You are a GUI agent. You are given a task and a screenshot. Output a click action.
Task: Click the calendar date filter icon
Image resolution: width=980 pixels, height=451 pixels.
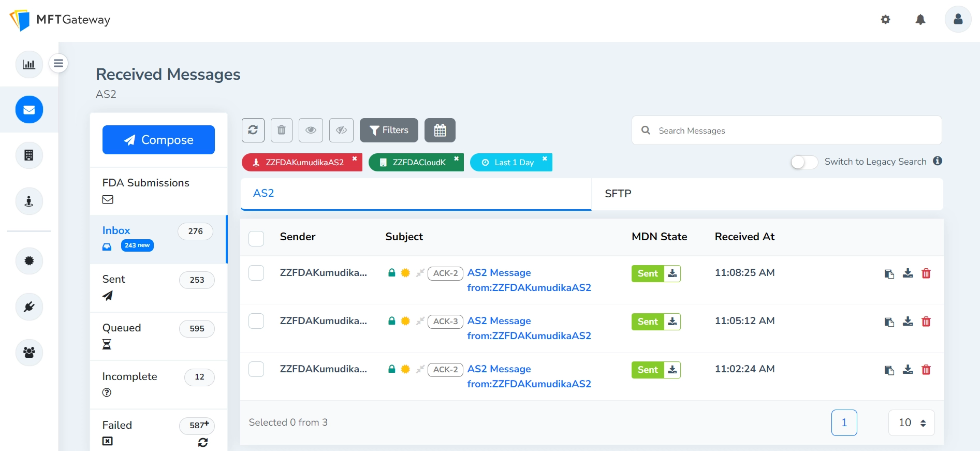click(440, 130)
